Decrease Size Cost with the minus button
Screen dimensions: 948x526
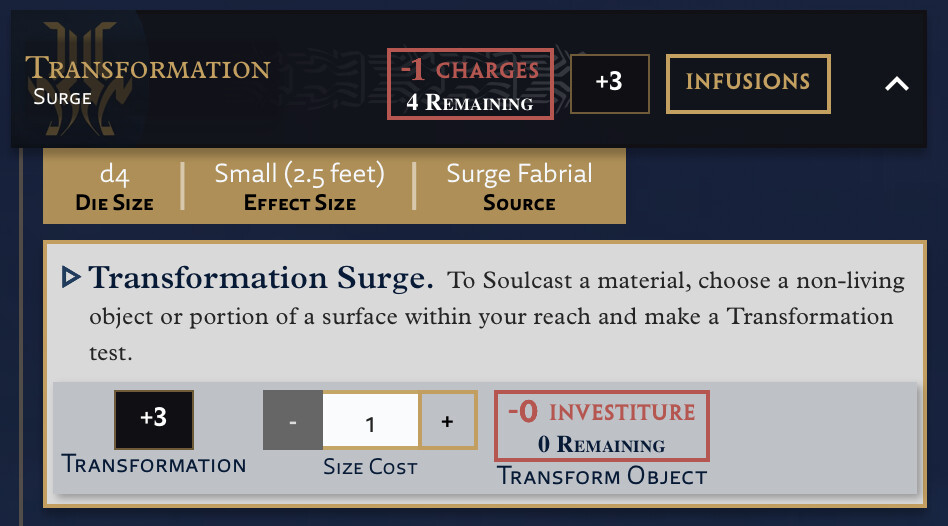tap(293, 420)
